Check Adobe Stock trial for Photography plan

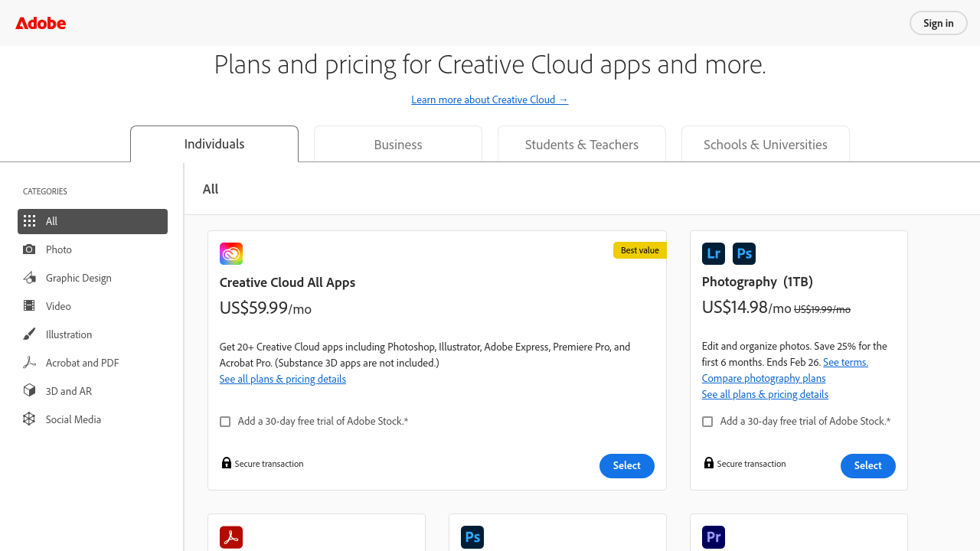click(x=707, y=422)
